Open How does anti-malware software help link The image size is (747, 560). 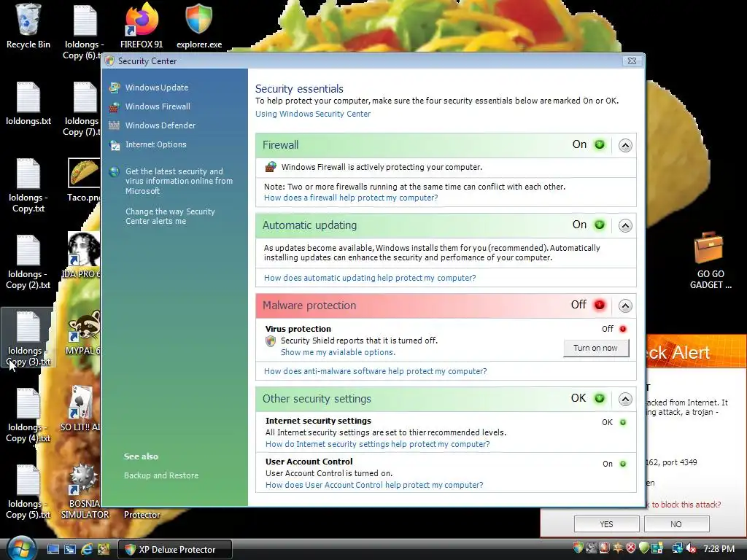coord(376,371)
